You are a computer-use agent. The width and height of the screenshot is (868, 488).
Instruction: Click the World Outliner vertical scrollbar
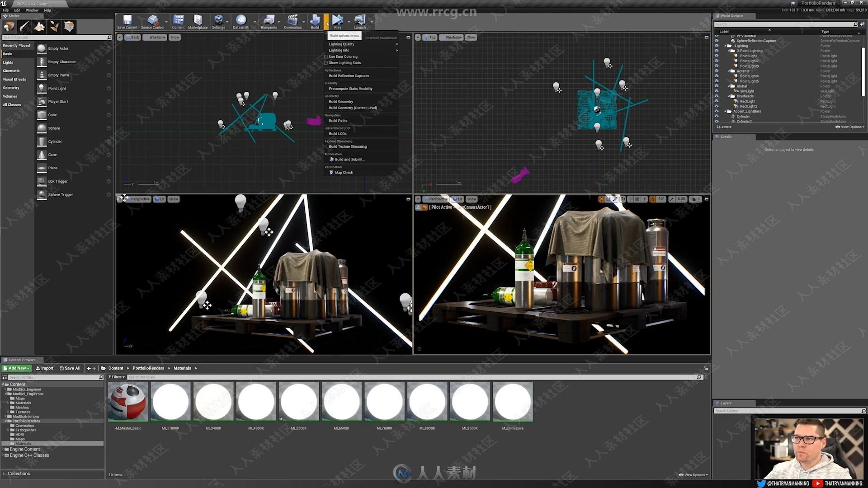pos(863,72)
